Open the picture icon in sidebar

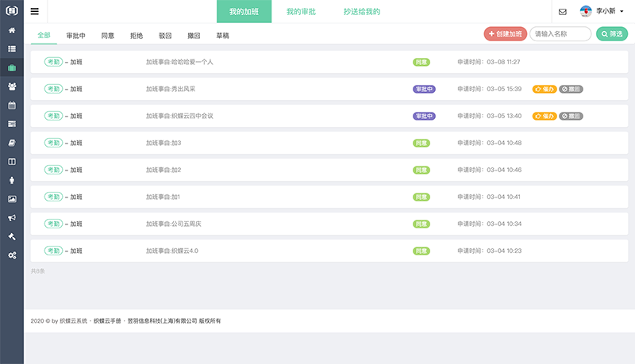click(x=12, y=199)
